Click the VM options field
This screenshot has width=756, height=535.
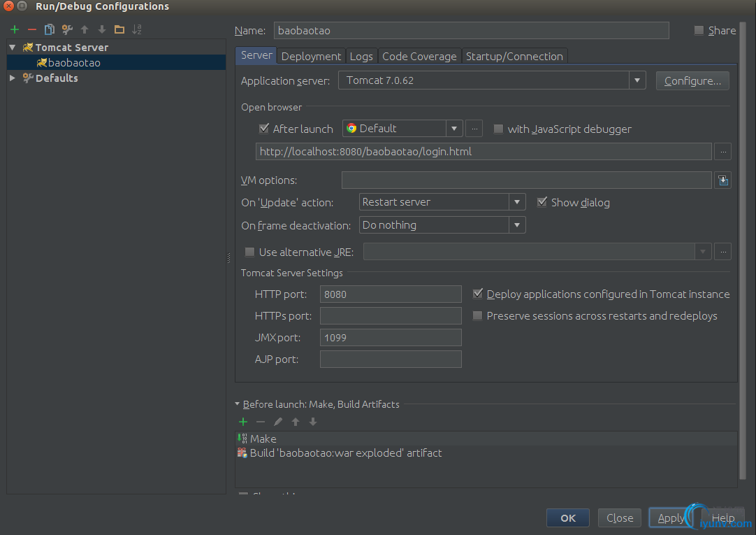527,180
